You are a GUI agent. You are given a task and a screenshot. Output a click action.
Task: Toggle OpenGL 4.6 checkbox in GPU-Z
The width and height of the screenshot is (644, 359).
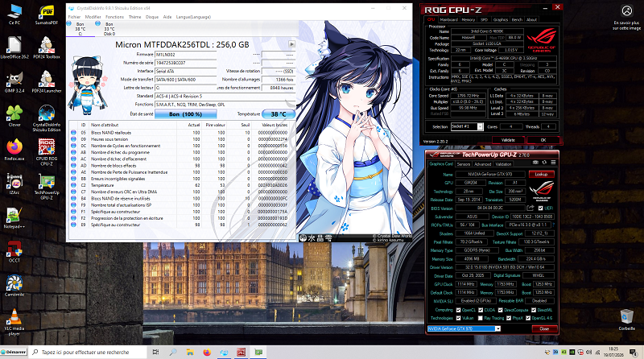click(528, 318)
